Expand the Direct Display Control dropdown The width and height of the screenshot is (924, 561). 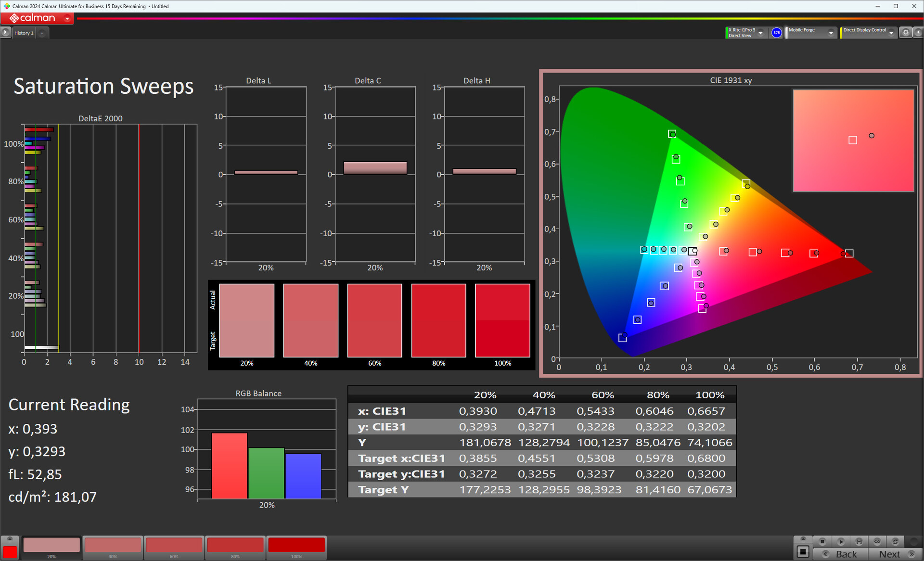tap(891, 33)
